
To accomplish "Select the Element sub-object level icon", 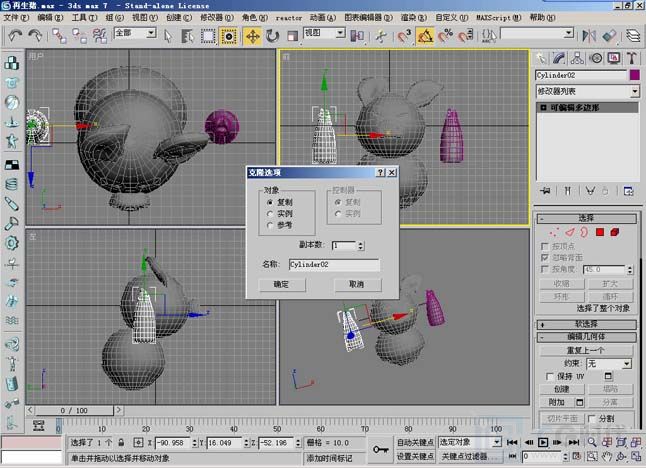I will [x=615, y=232].
